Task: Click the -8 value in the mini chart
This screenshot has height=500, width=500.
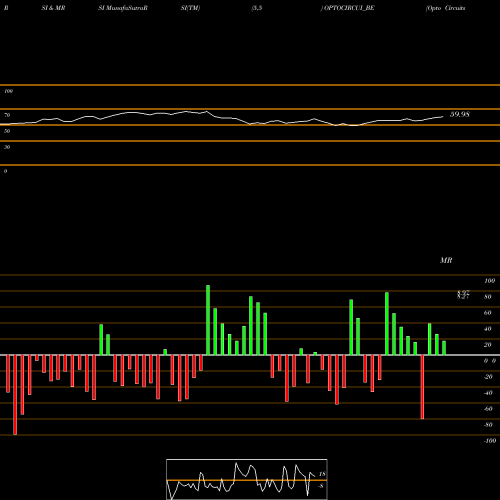Action: 321,486
